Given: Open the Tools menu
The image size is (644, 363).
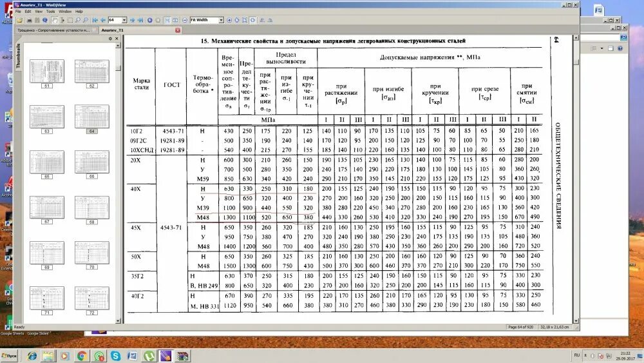Looking at the screenshot, I should click(x=50, y=12).
